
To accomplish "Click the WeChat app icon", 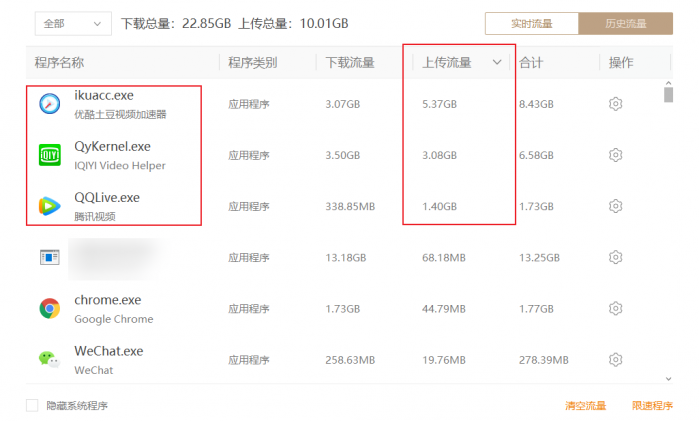I will (x=50, y=359).
